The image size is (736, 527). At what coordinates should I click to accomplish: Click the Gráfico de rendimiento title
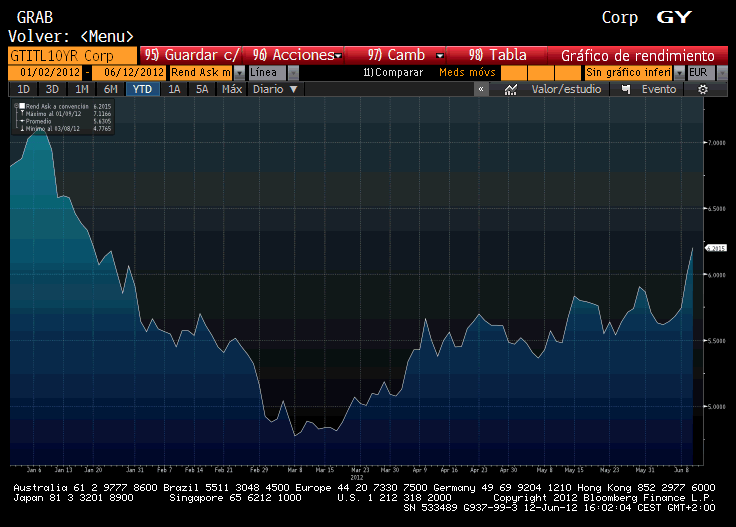637,56
